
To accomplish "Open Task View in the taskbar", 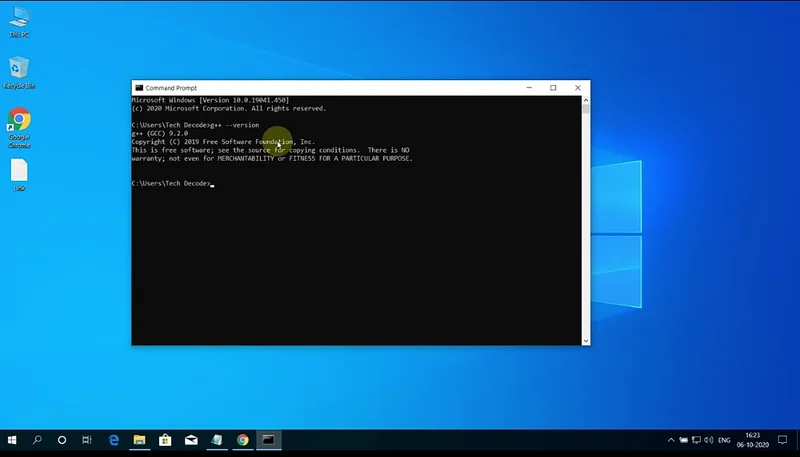I will [x=88, y=440].
